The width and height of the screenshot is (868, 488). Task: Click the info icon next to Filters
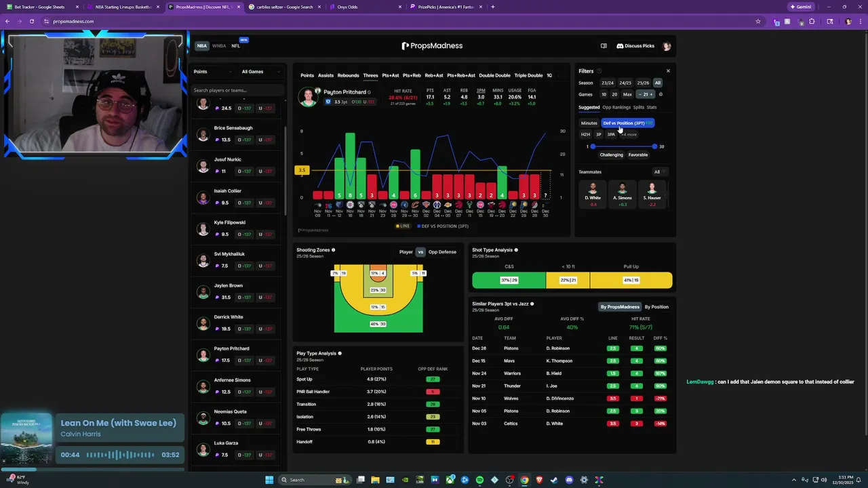pos(599,71)
